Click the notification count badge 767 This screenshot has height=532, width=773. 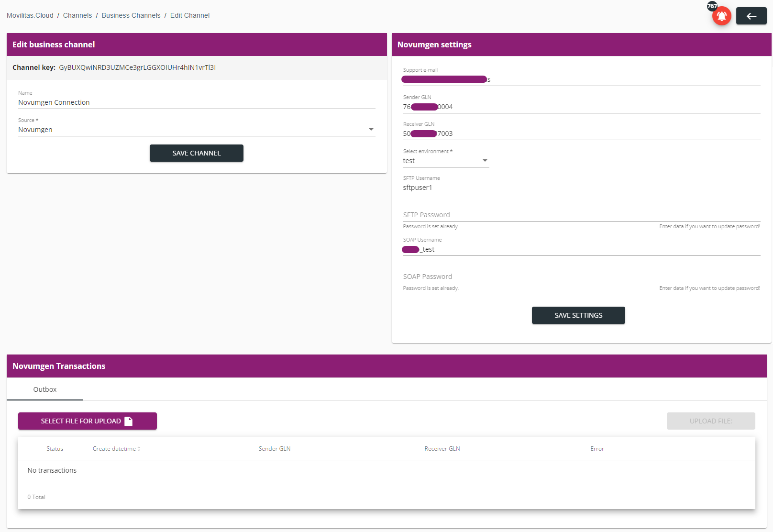(x=712, y=6)
